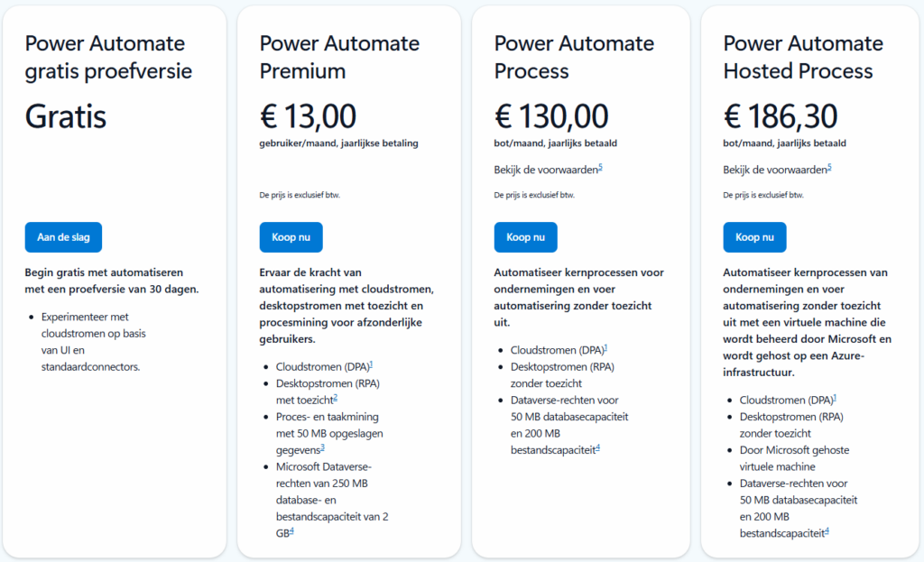Open footnote 1 after Cloudstromen (DPA) in Premium
Image resolution: width=924 pixels, height=562 pixels.
click(x=371, y=364)
